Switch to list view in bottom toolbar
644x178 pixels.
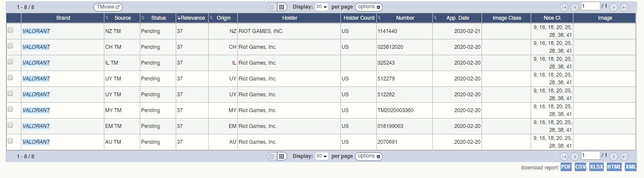click(x=272, y=156)
